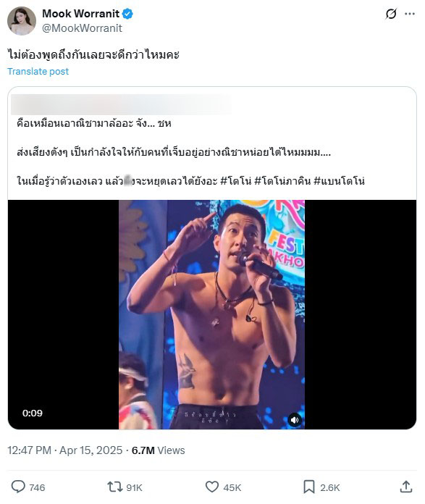This screenshot has height=504, width=425.
Task: Open hashtag #โตโน่ภาคิน in quoted post
Action: tap(282, 181)
